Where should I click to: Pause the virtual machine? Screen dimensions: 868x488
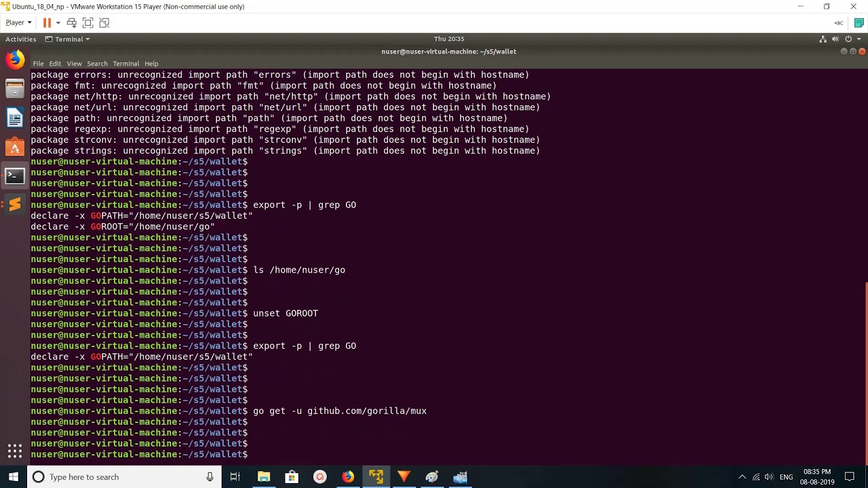pyautogui.click(x=47, y=22)
